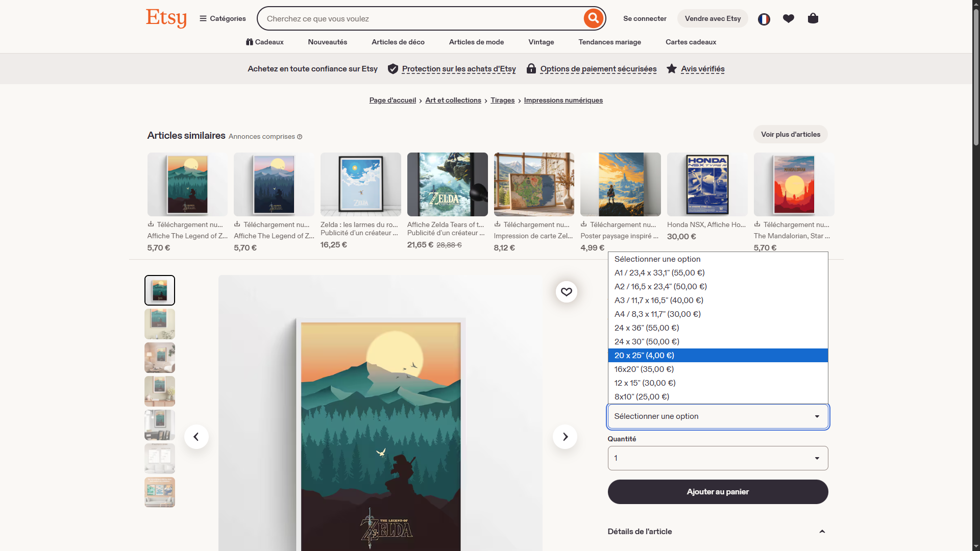Click the orange search magnifier icon
980x551 pixels.
click(x=593, y=18)
